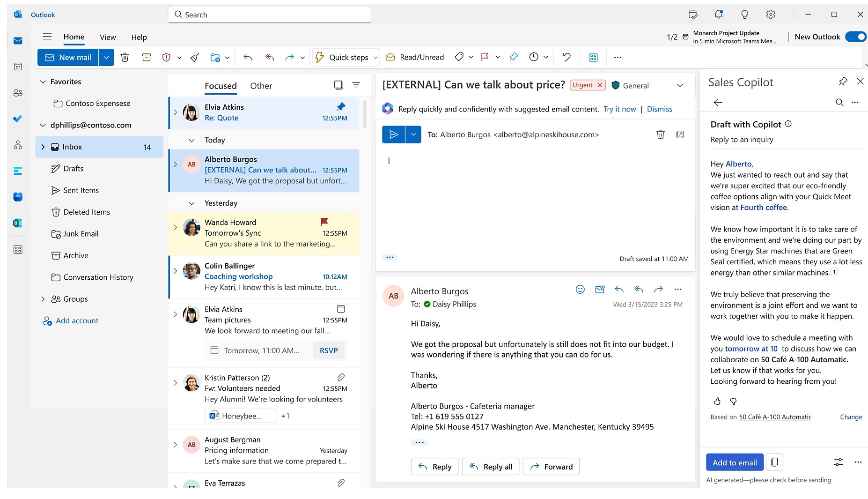Collapse the Favorites section
This screenshot has height=499, width=868.
(43, 82)
